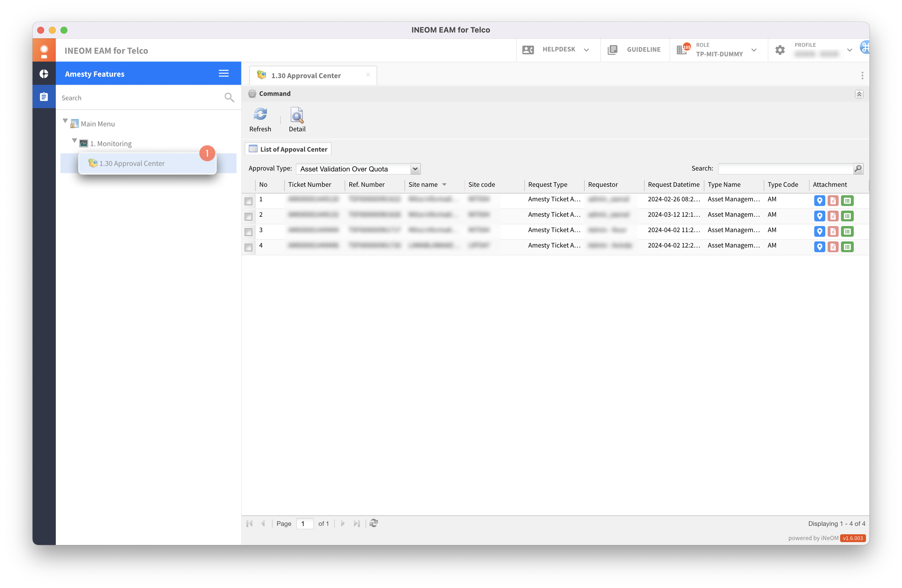Select 1.30 Approval Center in menu tree
Image resolution: width=902 pixels, height=588 pixels.
(132, 163)
